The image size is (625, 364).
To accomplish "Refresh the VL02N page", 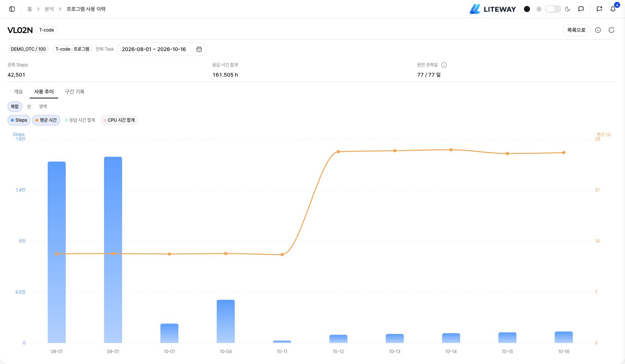I will [611, 30].
